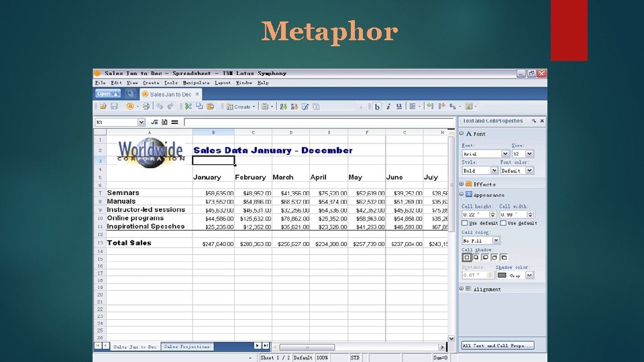Open the Cell color No Fill dropdown
The width and height of the screenshot is (644, 362).
click(496, 240)
